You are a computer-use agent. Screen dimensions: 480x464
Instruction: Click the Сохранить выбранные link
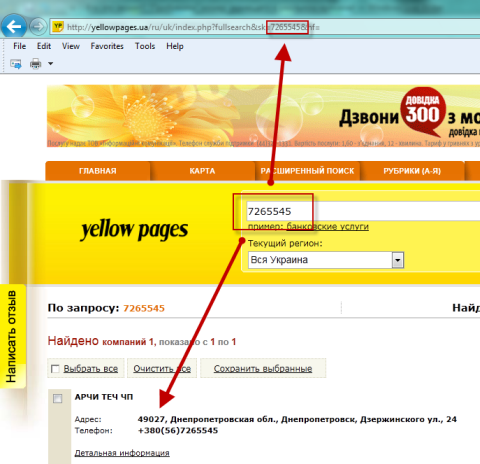click(x=263, y=369)
